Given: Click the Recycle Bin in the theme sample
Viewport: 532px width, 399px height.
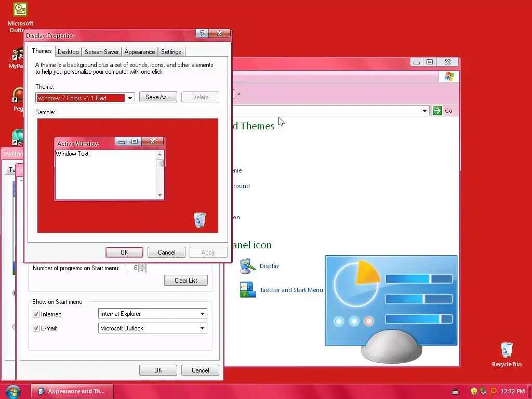Looking at the screenshot, I should (x=199, y=220).
